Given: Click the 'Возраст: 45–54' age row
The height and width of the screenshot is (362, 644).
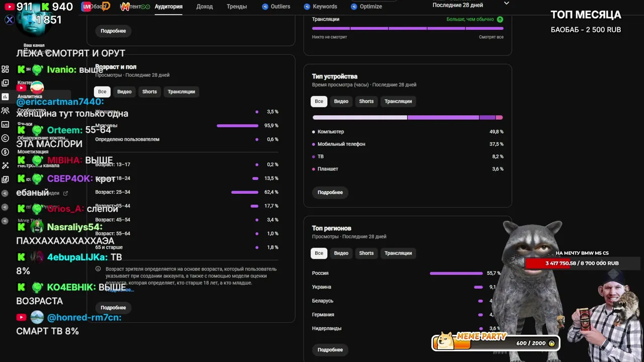Looking at the screenshot, I should pos(187,220).
